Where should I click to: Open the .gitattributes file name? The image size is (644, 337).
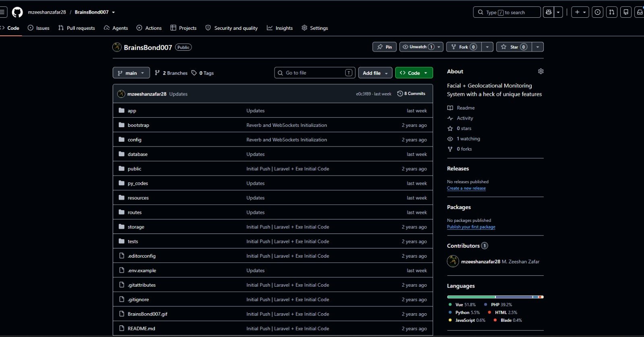142,285
